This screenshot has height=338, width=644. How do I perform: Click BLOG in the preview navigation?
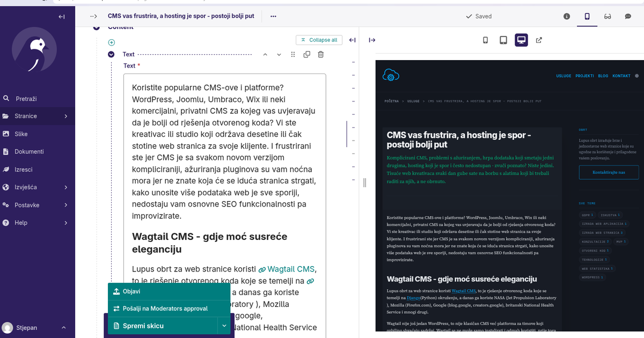(603, 76)
